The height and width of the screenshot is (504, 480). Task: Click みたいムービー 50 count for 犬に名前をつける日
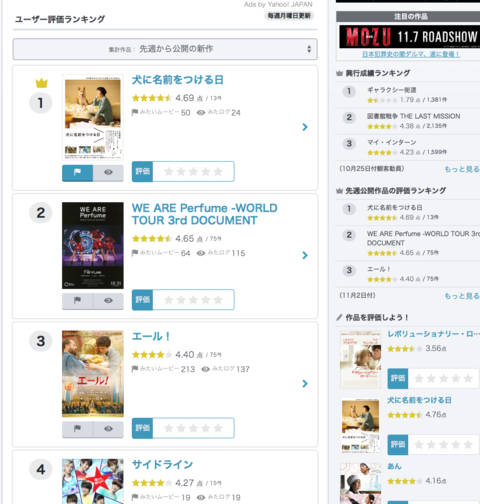coord(161,113)
